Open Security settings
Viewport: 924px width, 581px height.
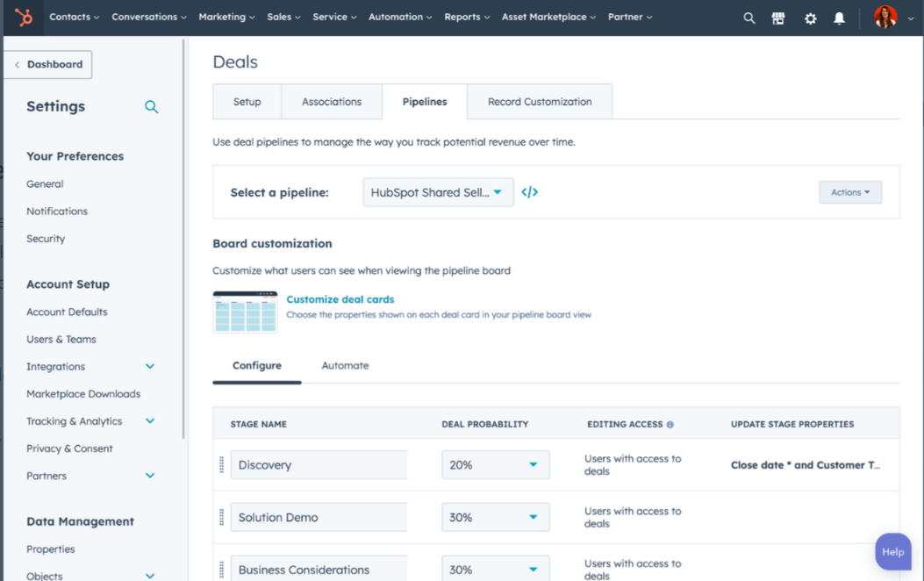46,239
